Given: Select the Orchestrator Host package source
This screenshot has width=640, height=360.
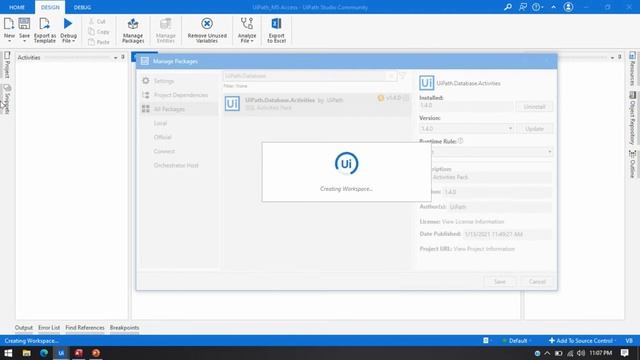Looking at the screenshot, I should pyautogui.click(x=176, y=165).
